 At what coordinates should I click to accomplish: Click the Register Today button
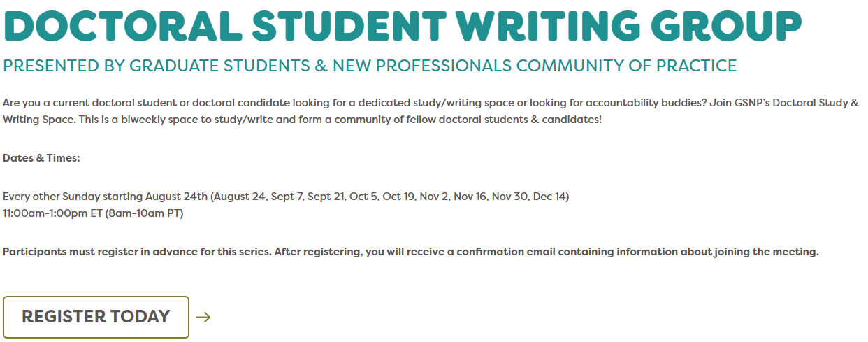click(96, 317)
